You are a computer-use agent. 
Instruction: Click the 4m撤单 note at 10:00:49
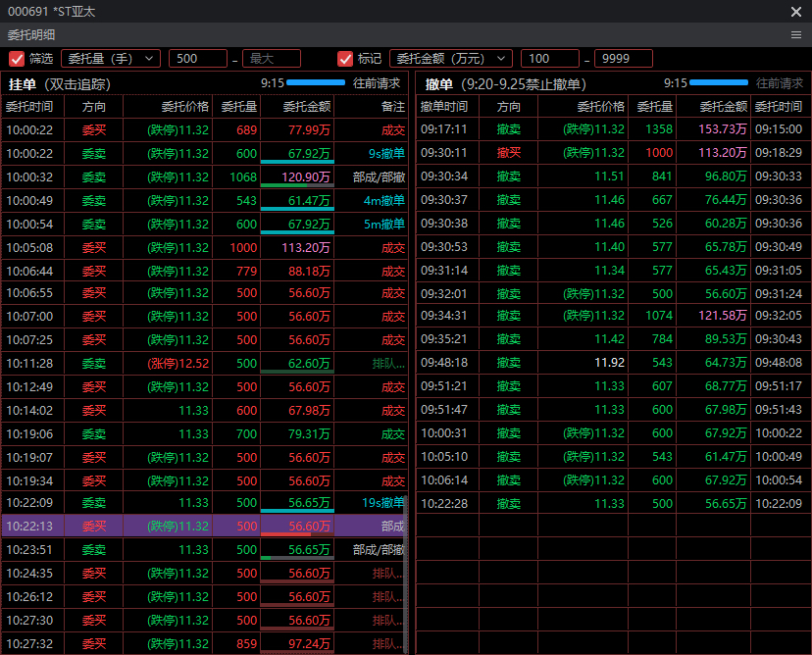(x=384, y=201)
